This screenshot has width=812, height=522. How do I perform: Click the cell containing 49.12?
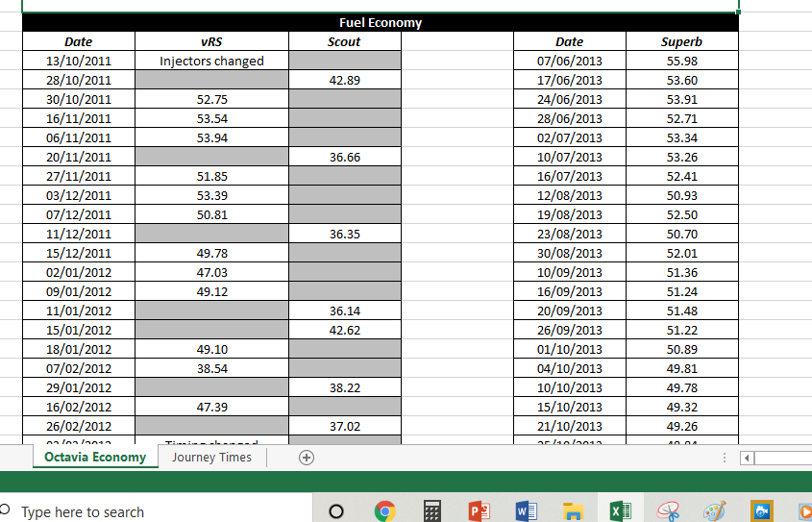tap(211, 291)
